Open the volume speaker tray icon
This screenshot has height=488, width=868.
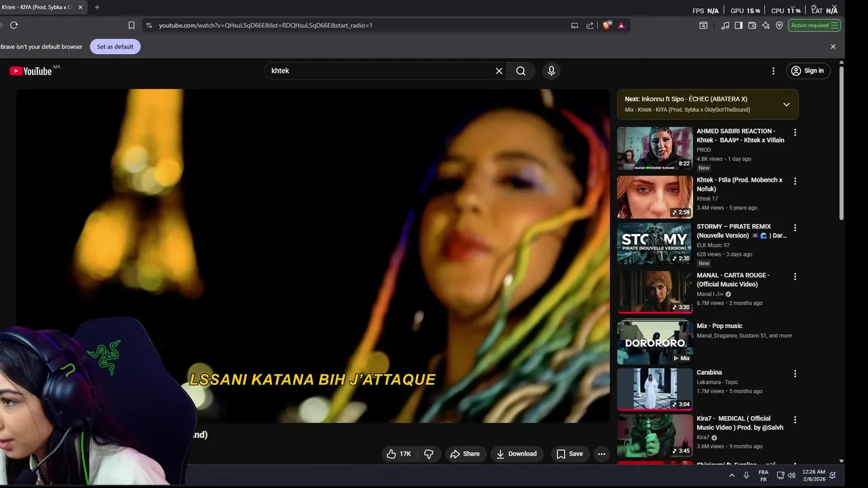pos(791,476)
